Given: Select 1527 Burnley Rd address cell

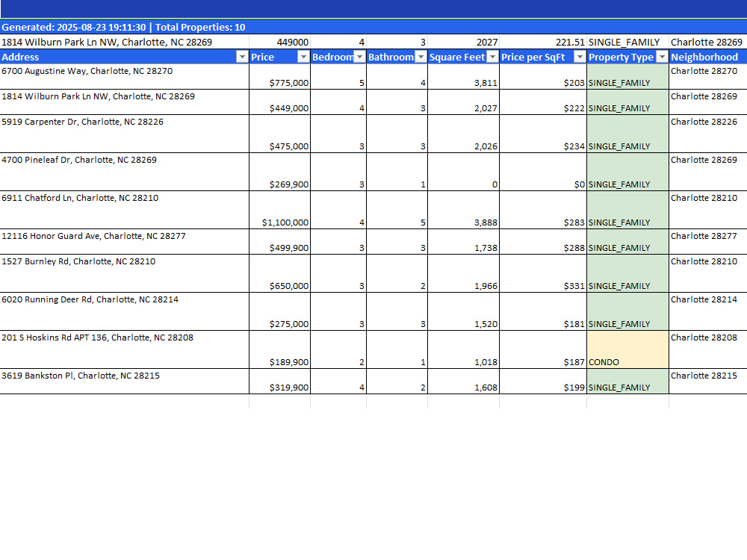Looking at the screenshot, I should point(124,273).
